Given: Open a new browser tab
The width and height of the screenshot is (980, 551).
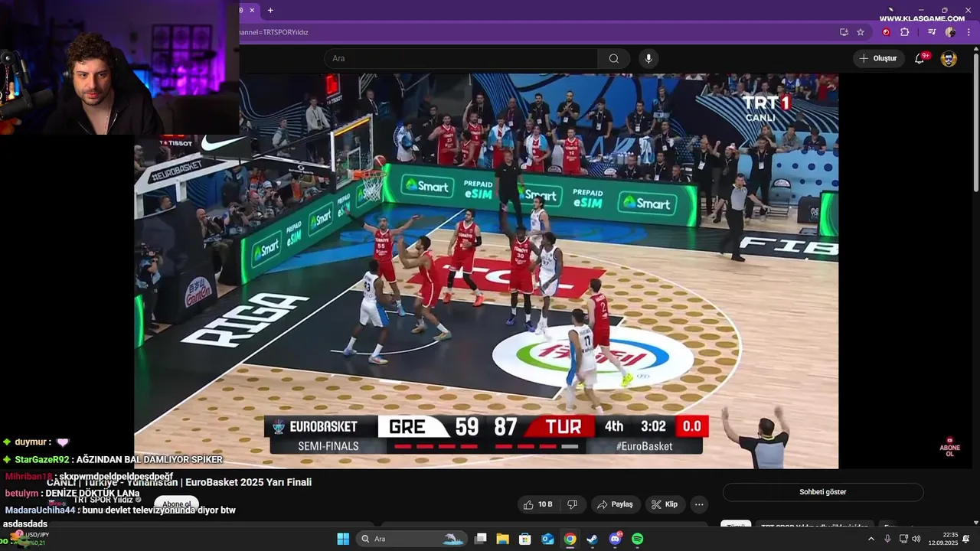Looking at the screenshot, I should tap(270, 10).
